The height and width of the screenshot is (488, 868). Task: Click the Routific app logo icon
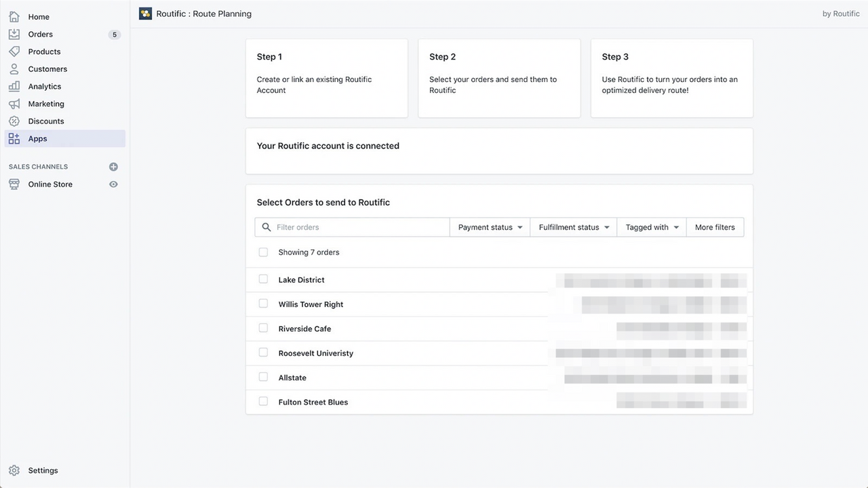click(x=145, y=14)
